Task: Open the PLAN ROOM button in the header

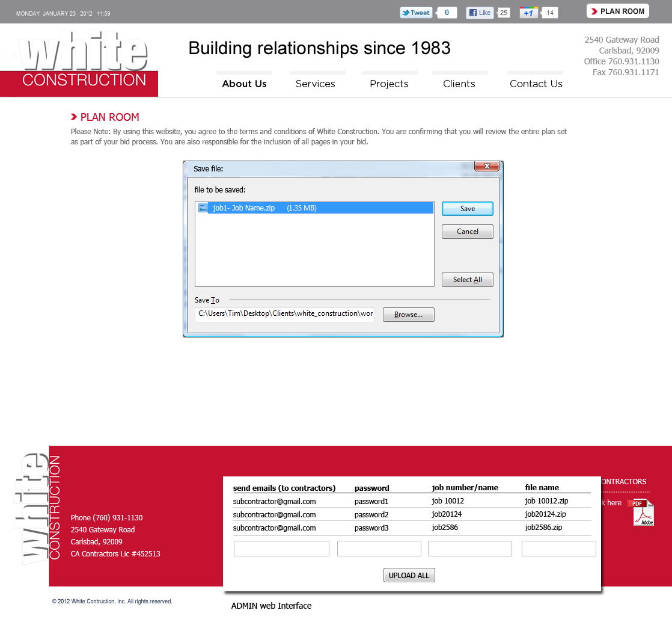Action: coord(617,11)
